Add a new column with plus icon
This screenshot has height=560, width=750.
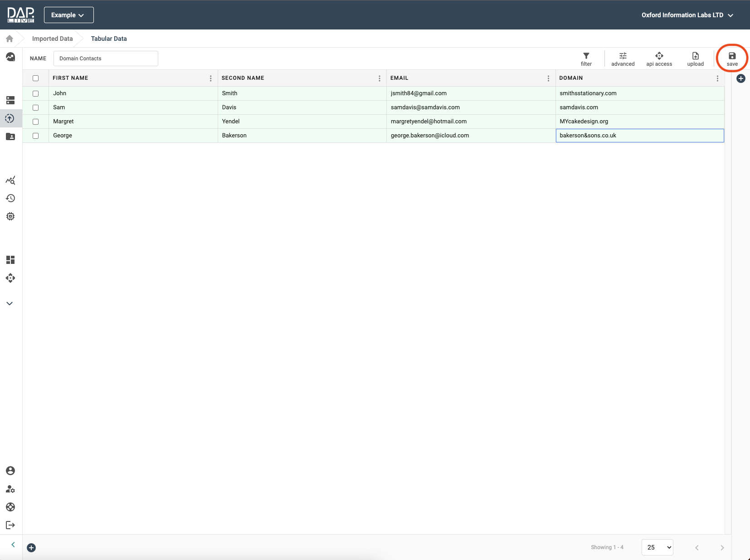[740, 79]
